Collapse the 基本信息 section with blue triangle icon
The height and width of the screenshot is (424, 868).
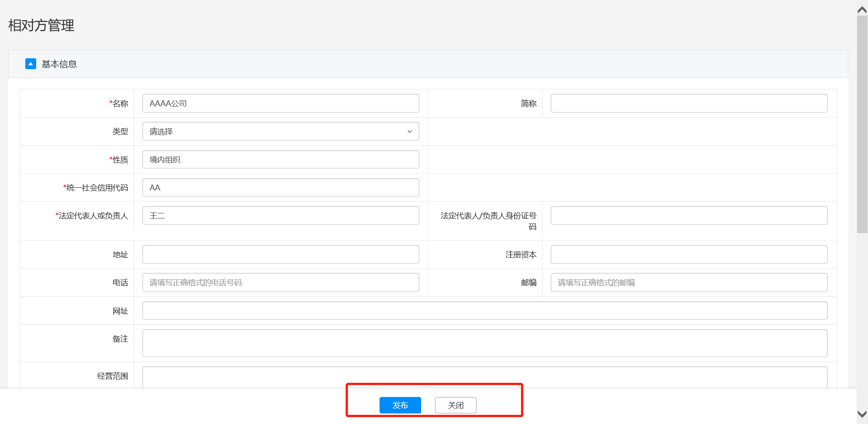pos(31,64)
